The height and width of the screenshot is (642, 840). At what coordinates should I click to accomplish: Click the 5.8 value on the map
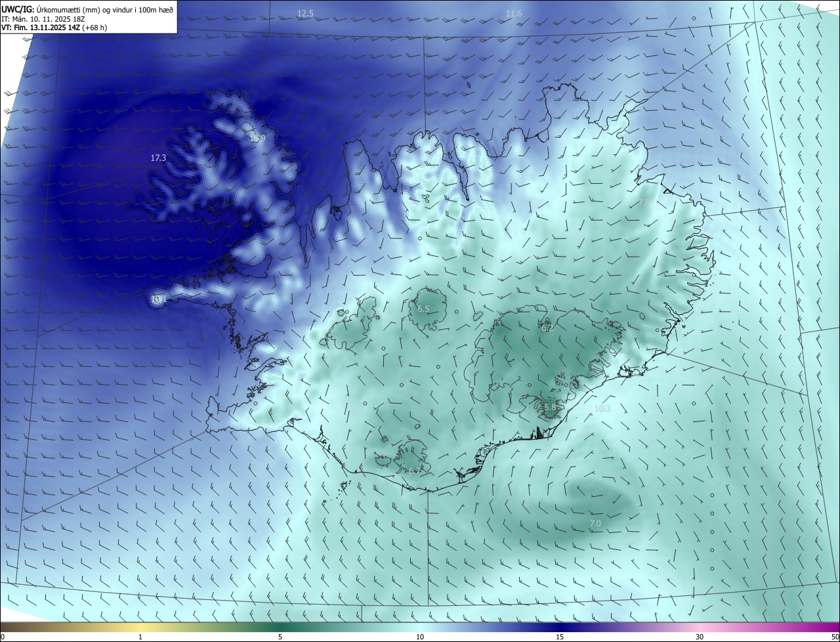coord(550,408)
